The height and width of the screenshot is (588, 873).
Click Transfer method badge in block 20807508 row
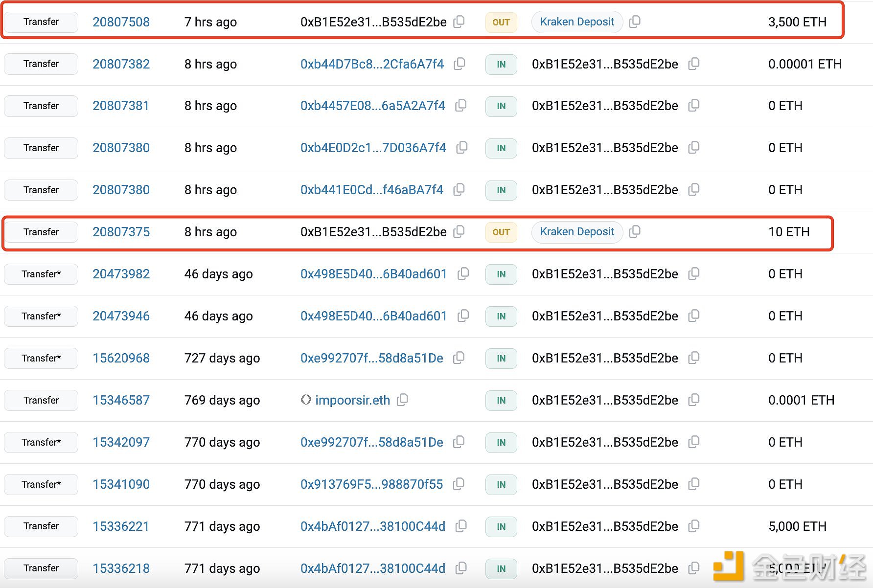pos(41,22)
